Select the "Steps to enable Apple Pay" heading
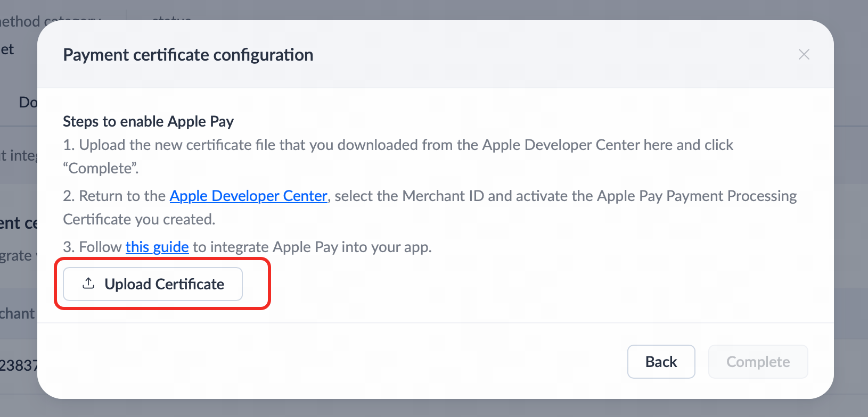 click(x=148, y=121)
